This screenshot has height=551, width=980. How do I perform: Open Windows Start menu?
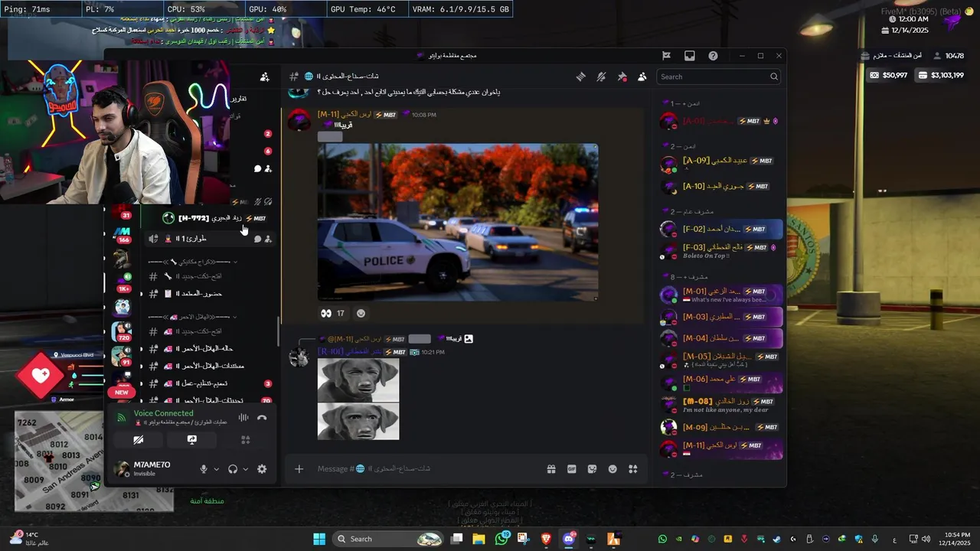tap(319, 539)
